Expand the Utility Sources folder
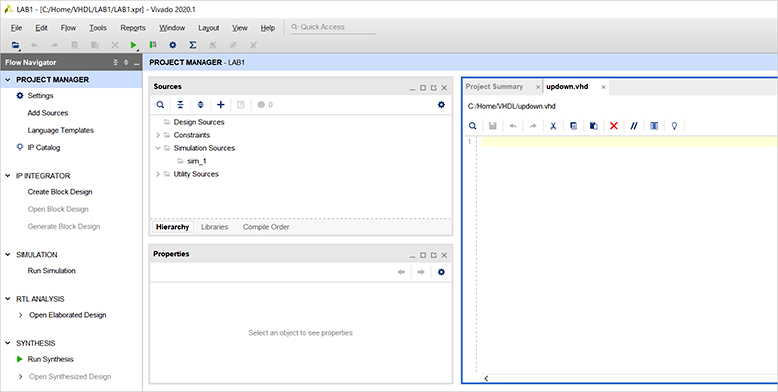The height and width of the screenshot is (392, 778). click(158, 174)
